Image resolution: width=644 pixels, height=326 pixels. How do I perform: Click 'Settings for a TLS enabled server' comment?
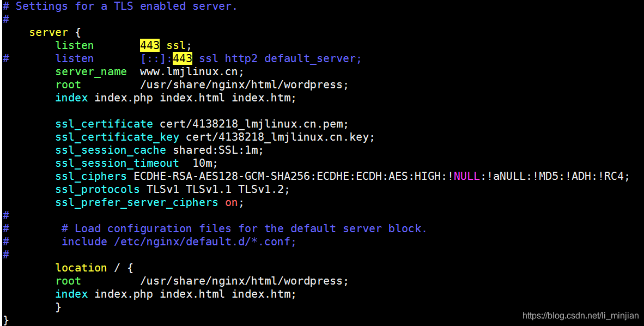[x=126, y=6]
